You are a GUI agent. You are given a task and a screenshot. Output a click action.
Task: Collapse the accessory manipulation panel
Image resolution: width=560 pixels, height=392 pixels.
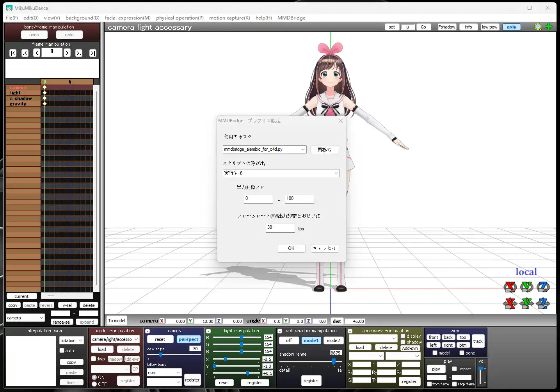click(x=350, y=331)
